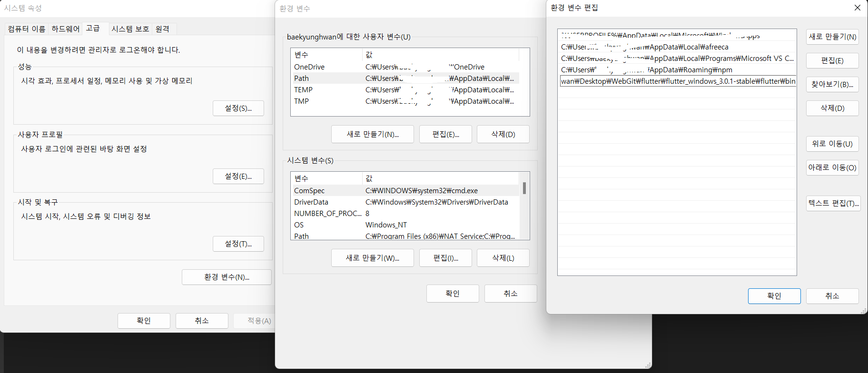Viewport: 868px width, 373px height.
Task: Click 편집(E) in the path editor
Action: coord(832,60)
